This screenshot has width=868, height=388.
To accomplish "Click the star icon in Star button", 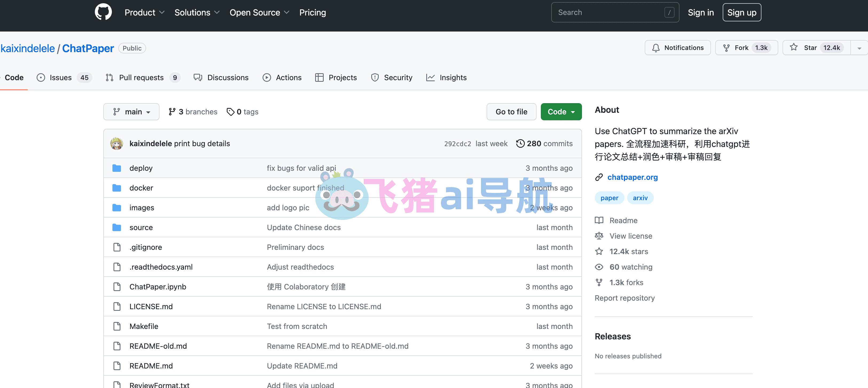I will (793, 48).
